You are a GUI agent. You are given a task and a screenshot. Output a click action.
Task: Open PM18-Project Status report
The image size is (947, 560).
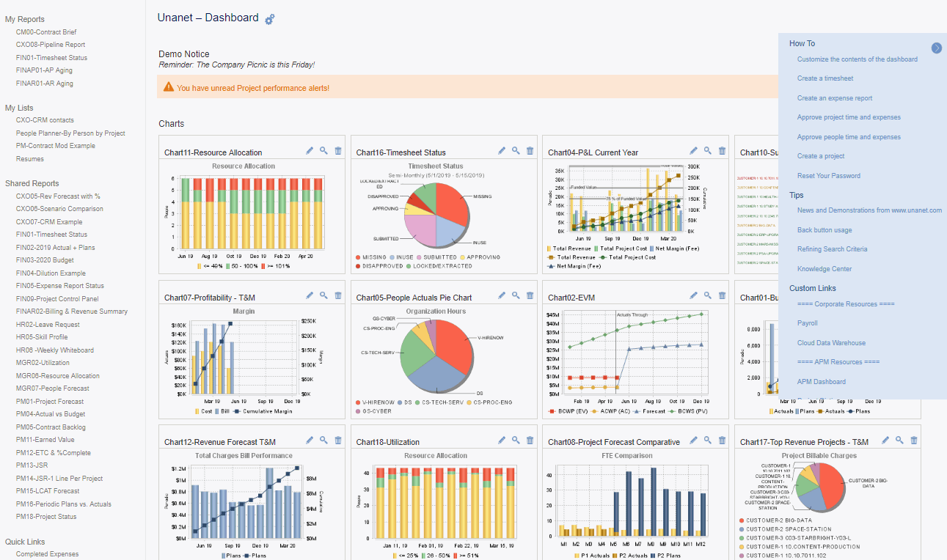46,517
